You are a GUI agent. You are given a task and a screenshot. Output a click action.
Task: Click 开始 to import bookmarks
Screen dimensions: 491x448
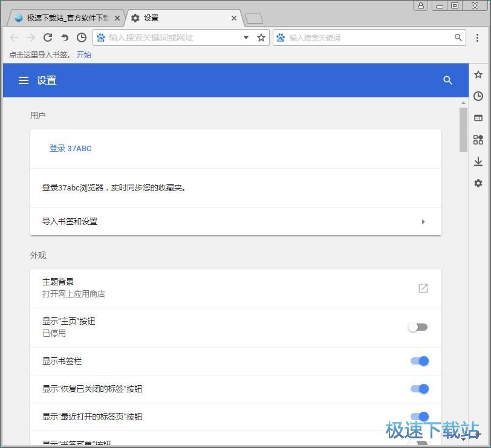point(83,54)
